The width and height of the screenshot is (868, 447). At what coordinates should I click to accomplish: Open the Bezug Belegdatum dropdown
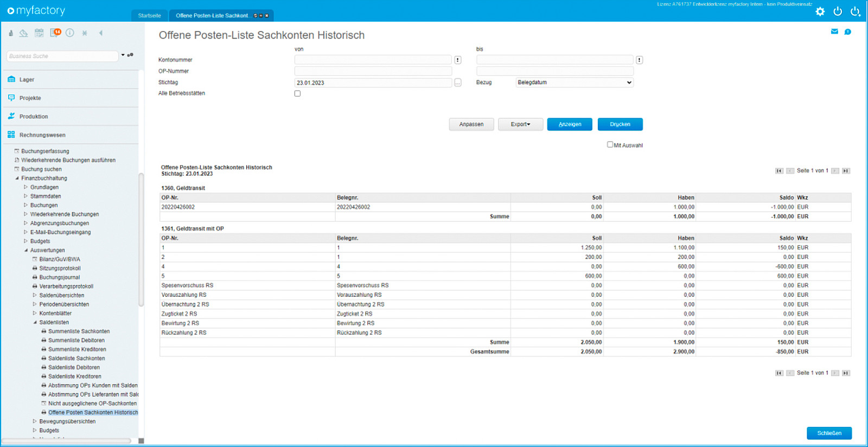coord(575,82)
